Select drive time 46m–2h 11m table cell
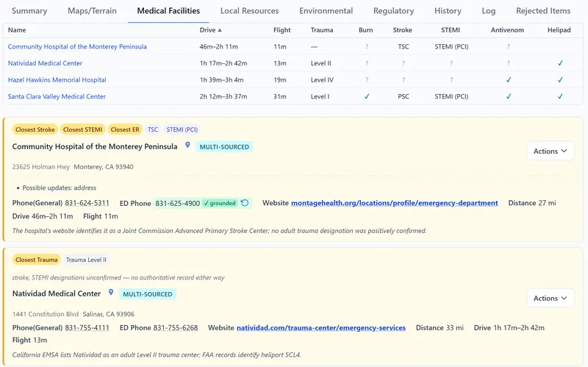Viewport: 588px width, 367px height. (x=218, y=46)
